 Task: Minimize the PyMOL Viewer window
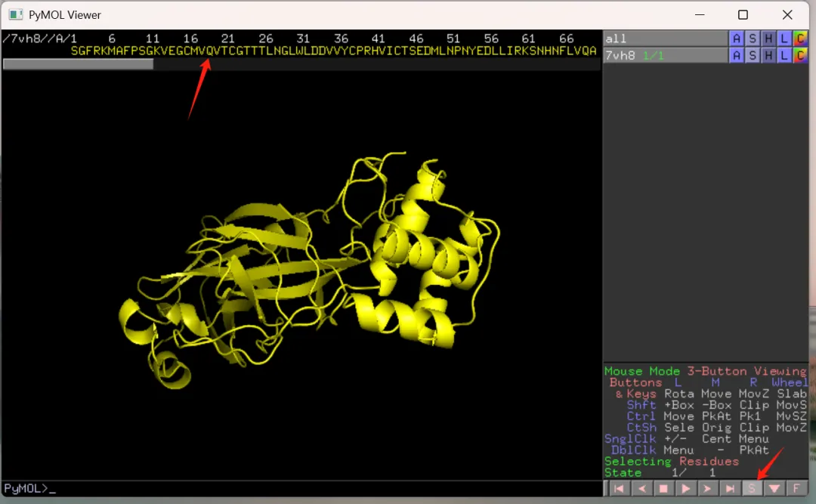(700, 14)
